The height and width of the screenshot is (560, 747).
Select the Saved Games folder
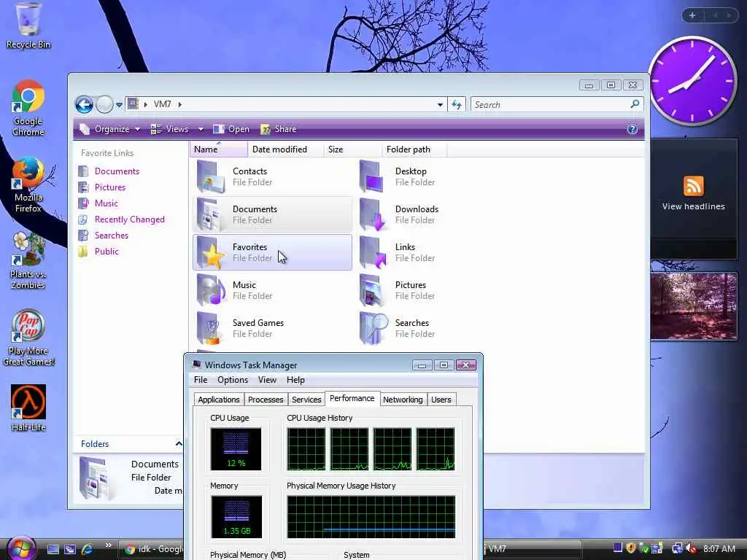[x=273, y=328]
